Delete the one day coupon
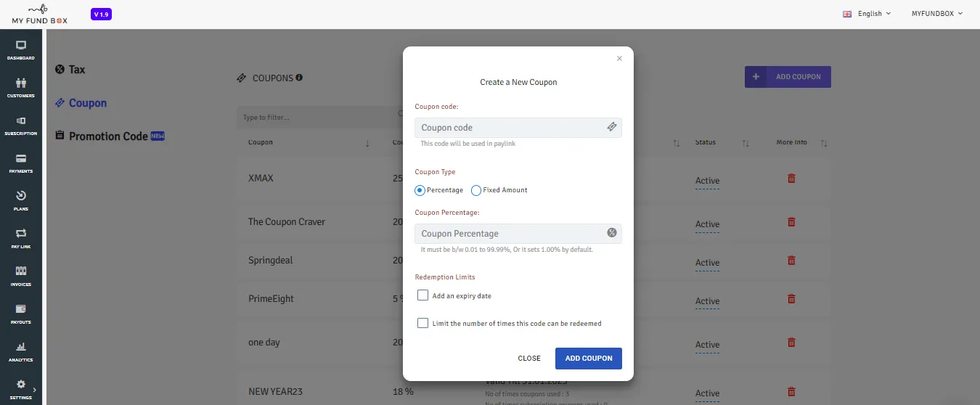The image size is (980, 405). [x=791, y=343]
